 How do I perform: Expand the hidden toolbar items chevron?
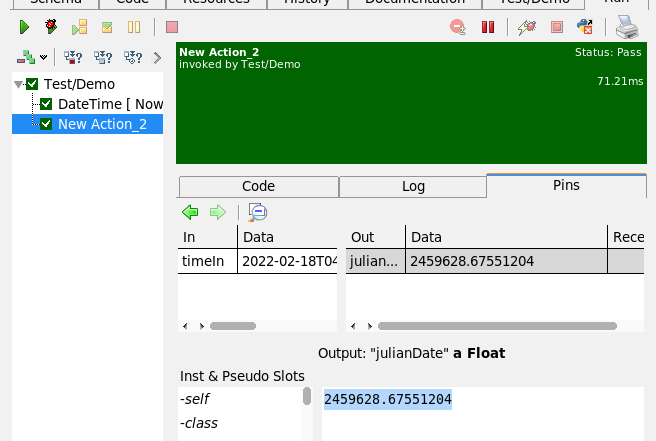click(157, 57)
